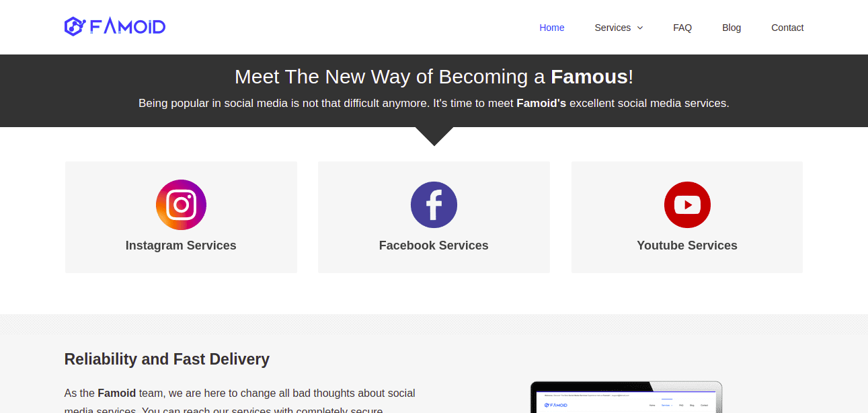Viewport: 868px width, 413px height.
Task: Expand the Services dropdown chevron
Action: point(640,28)
